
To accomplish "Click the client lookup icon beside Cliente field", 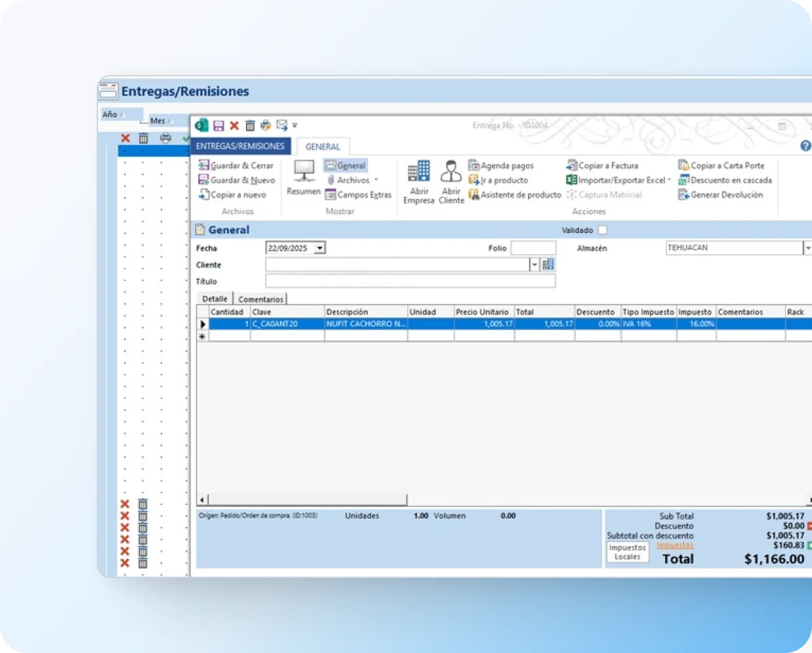I will pyautogui.click(x=548, y=264).
